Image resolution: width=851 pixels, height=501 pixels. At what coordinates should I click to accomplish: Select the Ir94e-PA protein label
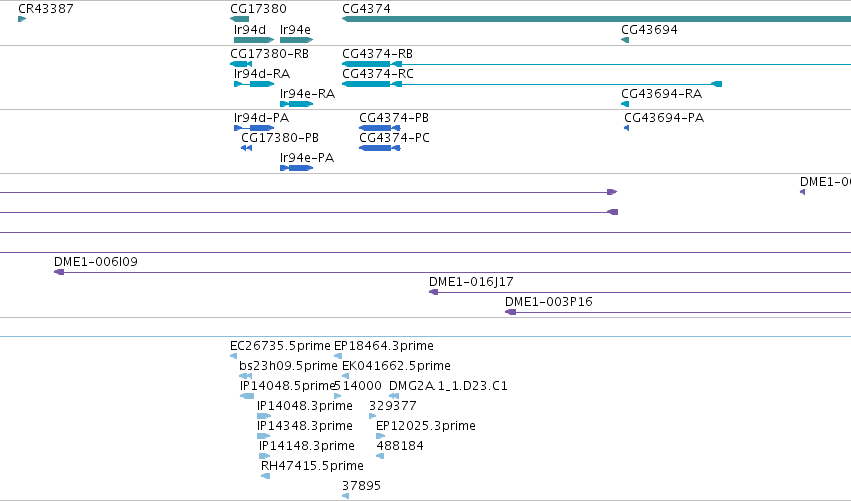pos(307,158)
